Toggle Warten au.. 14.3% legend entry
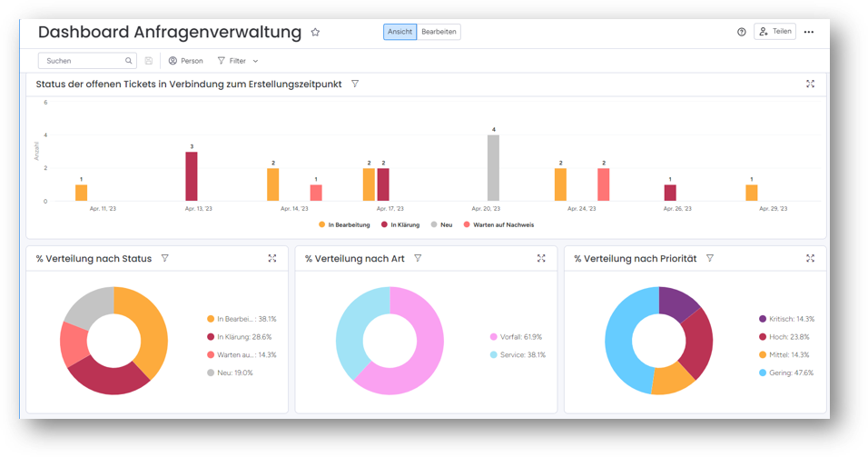Viewport: 868px width, 457px height. (242, 355)
